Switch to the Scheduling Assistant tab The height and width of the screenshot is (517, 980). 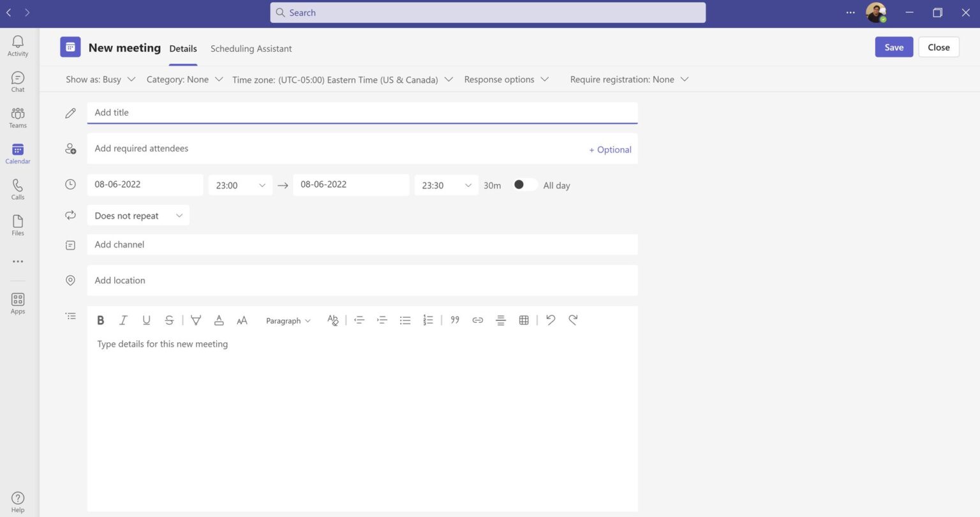251,49
